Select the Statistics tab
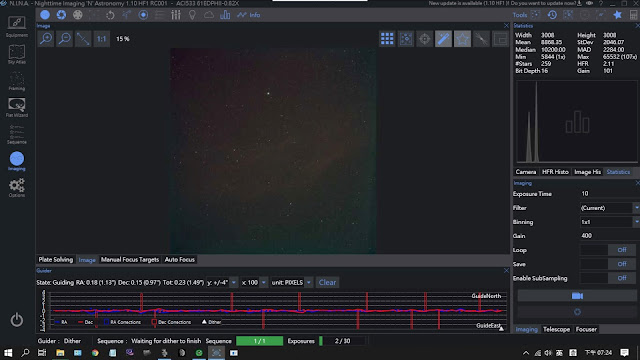The width and height of the screenshot is (640, 360). point(618,172)
